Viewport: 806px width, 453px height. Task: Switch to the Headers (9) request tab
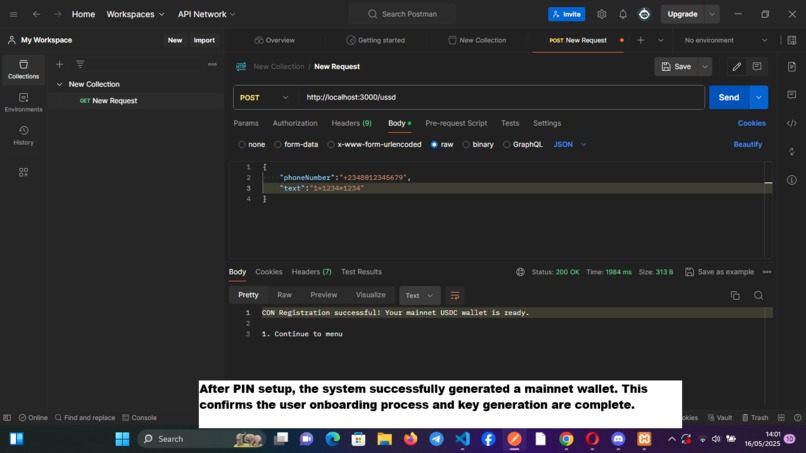pos(352,123)
